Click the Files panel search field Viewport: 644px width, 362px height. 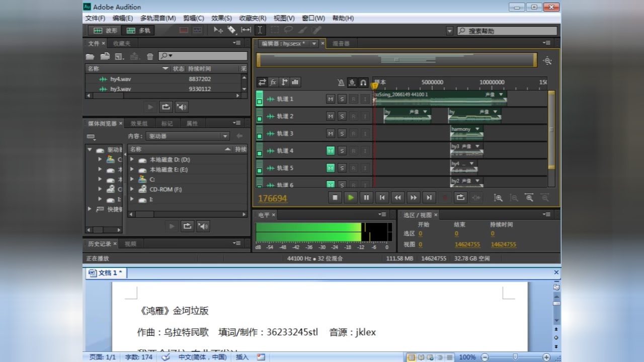pyautogui.click(x=203, y=56)
